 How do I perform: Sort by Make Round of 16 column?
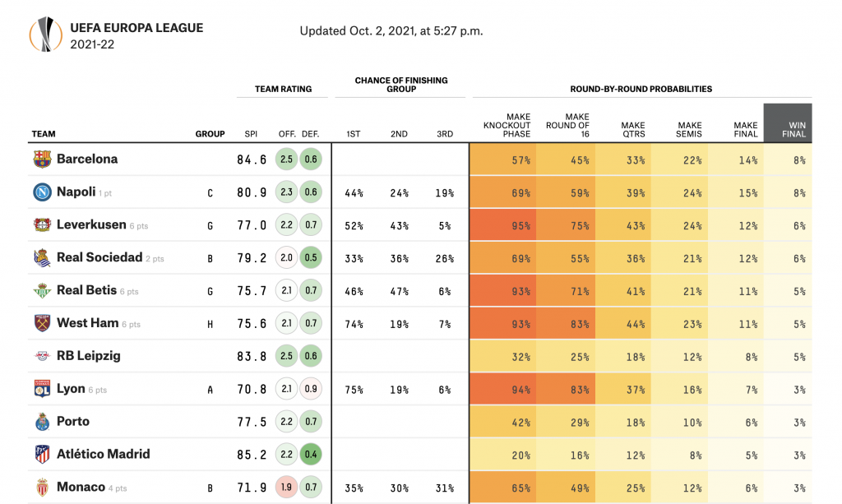click(567, 126)
